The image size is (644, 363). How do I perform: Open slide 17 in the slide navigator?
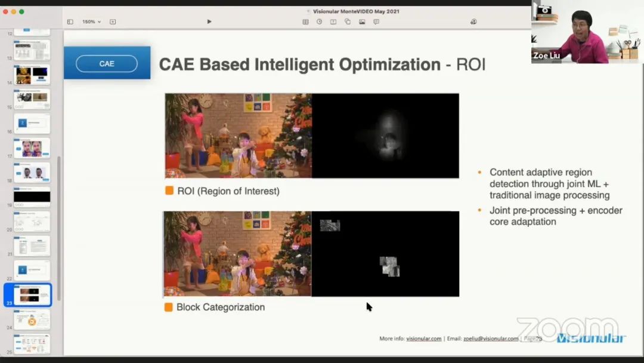32,148
